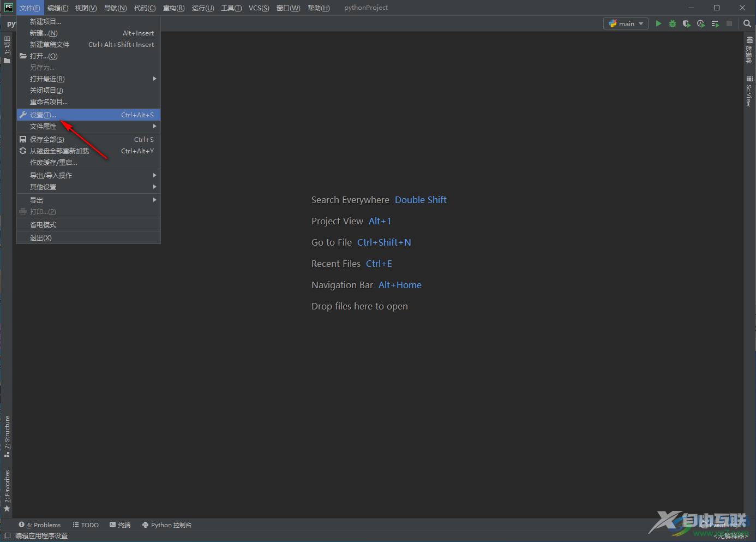
Task: Open Search Everywhere magnifier icon
Action: (747, 23)
